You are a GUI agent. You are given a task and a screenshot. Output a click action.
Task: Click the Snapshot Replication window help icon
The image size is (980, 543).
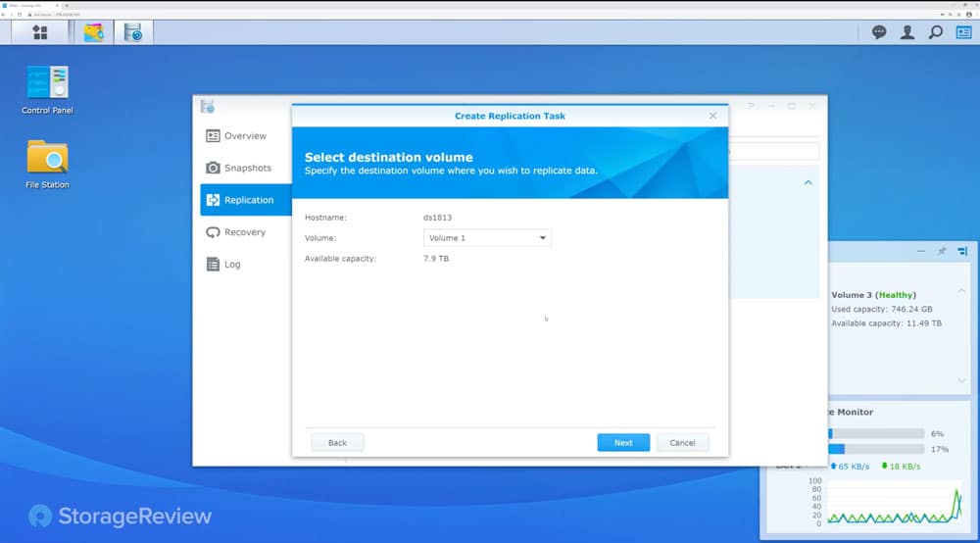click(x=751, y=106)
